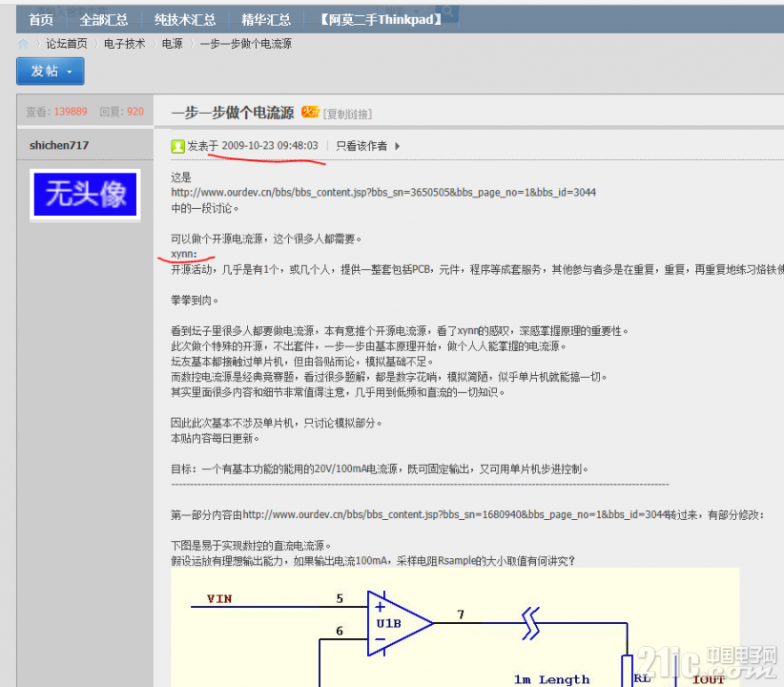This screenshot has height=687, width=784.
Task: Go to 电子技术 breadcrumb section
Action: coord(125,44)
